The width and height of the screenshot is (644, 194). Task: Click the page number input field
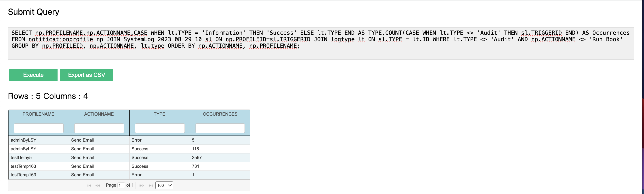coord(121,185)
